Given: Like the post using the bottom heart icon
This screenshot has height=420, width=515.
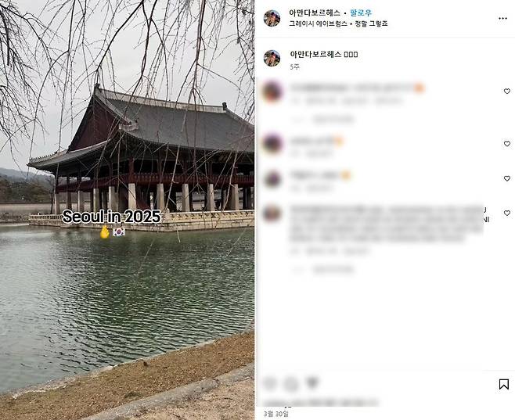Looking at the screenshot, I should (270, 383).
